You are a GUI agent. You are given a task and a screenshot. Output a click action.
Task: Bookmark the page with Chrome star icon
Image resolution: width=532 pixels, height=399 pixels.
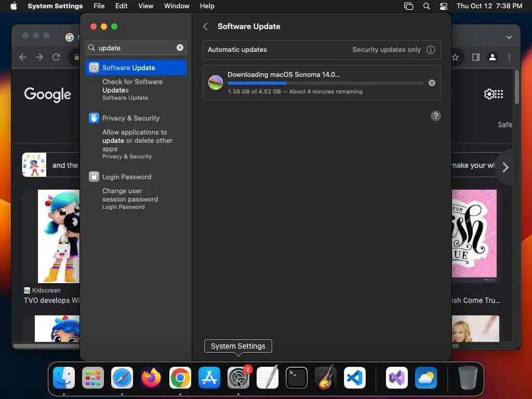[x=455, y=57]
